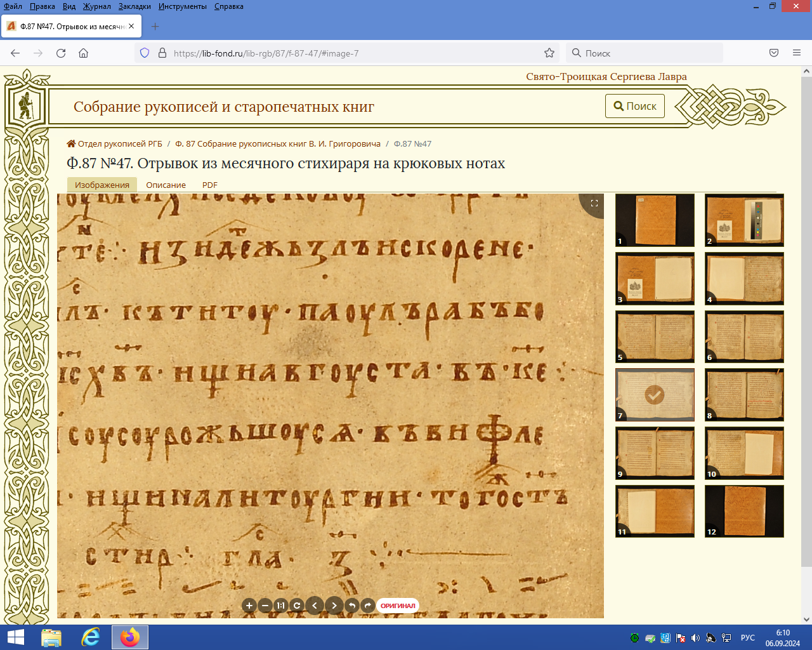
Task: Go back to previous browser page
Action: pos(15,53)
